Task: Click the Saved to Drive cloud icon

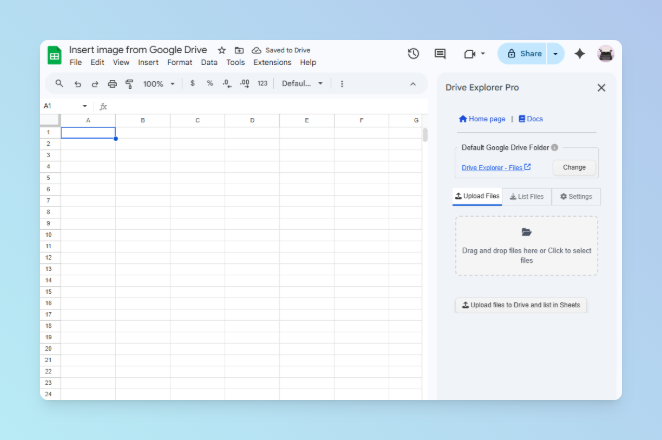Action: (x=256, y=50)
